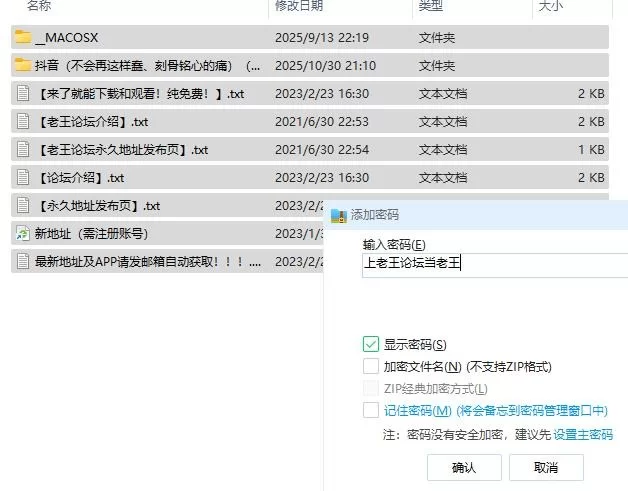Click 文件夹 type cell of _MACOSX row
Image resolution: width=628 pixels, height=491 pixels.
point(437,38)
